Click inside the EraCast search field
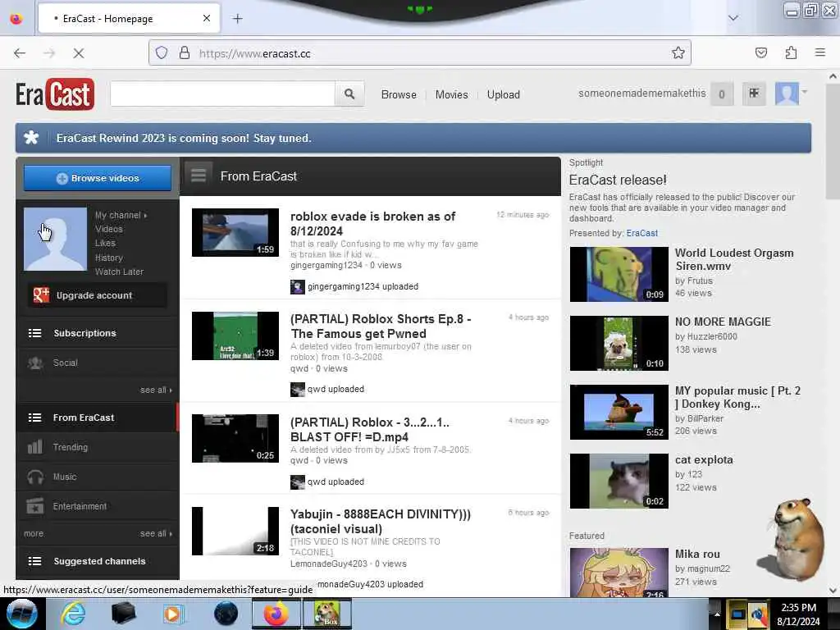 pos(222,94)
